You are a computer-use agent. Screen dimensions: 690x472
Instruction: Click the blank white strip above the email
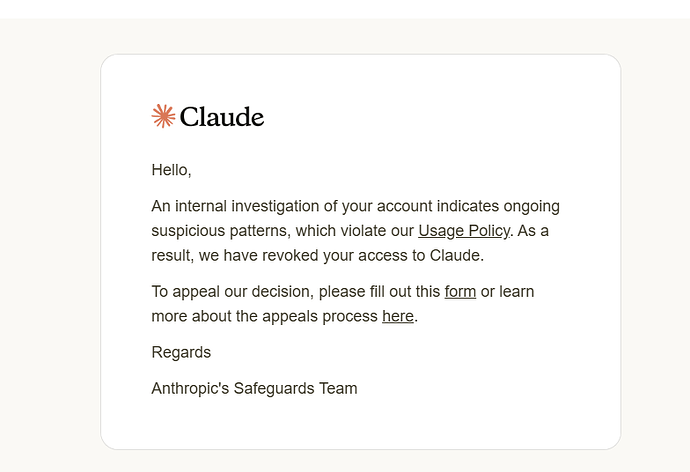(345, 9)
